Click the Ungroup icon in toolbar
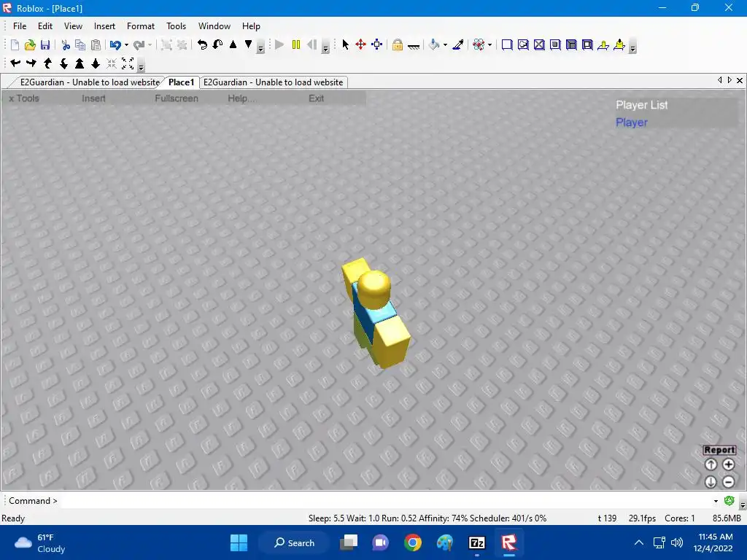This screenshot has width=747, height=560. point(182,44)
